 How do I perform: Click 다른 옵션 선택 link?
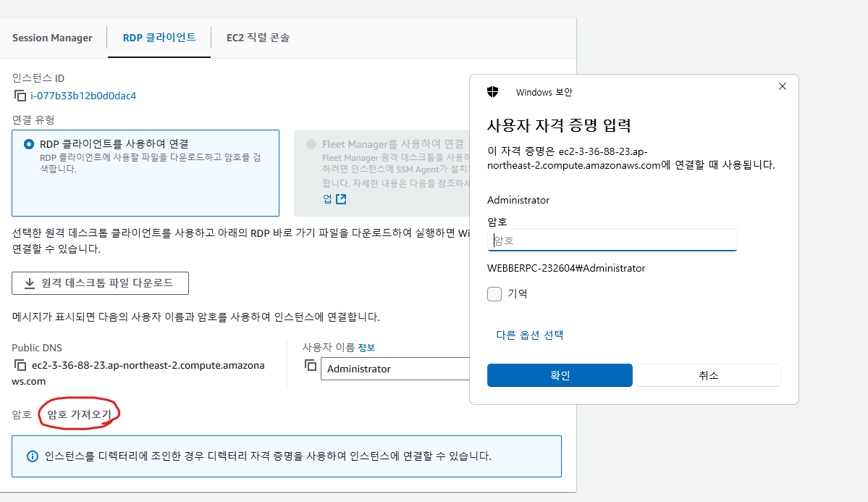coord(530,335)
